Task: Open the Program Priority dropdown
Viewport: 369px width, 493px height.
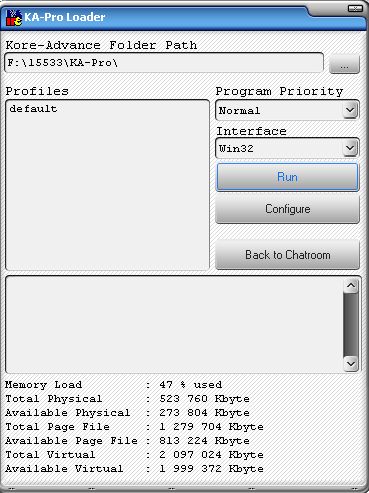Action: tap(287, 110)
